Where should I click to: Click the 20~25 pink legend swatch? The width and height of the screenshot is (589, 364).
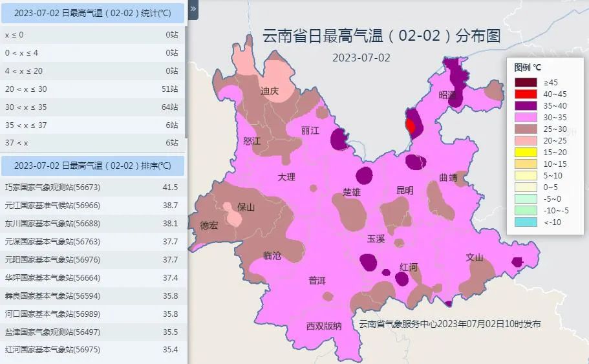click(x=526, y=141)
